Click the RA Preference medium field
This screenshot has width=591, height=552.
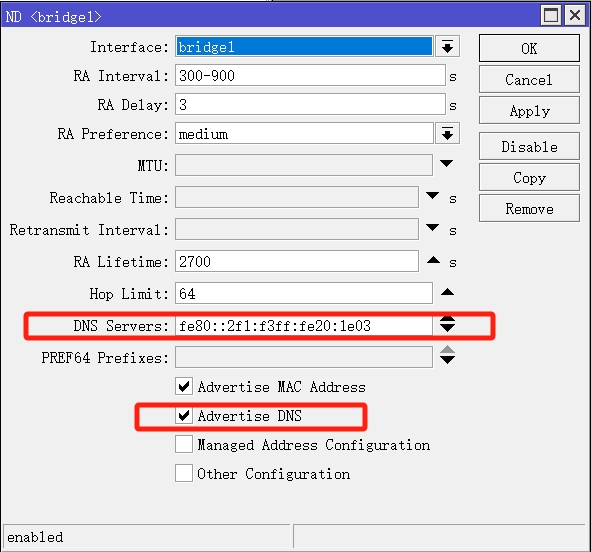pos(304,133)
